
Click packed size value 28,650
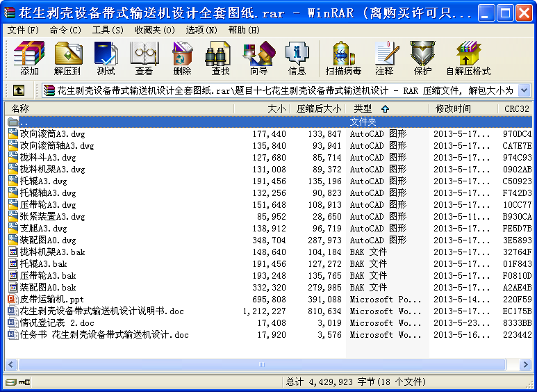327,216
